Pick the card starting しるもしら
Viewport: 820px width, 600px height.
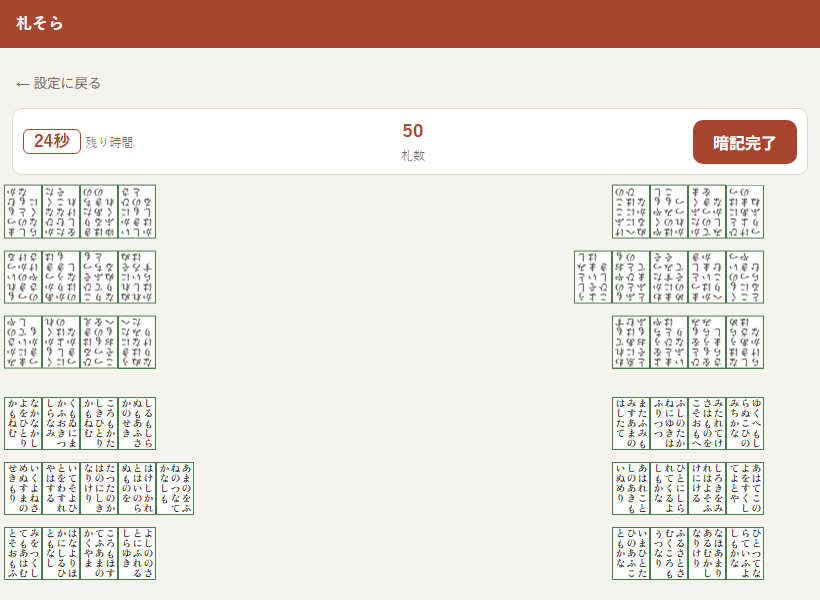point(137,423)
